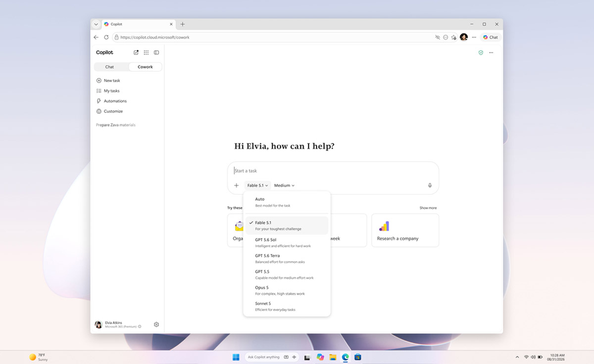This screenshot has width=594, height=364.
Task: Open new browser tab with plus
Action: click(x=183, y=24)
